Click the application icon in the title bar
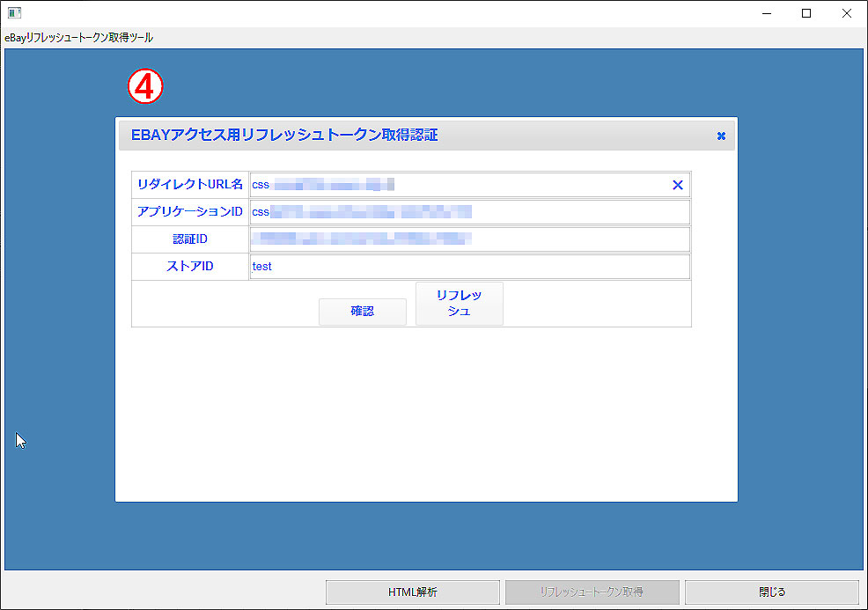868x610 pixels. click(14, 12)
